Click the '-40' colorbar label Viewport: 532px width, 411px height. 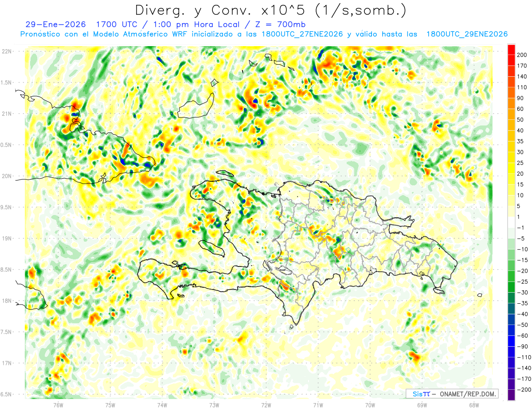(522, 314)
